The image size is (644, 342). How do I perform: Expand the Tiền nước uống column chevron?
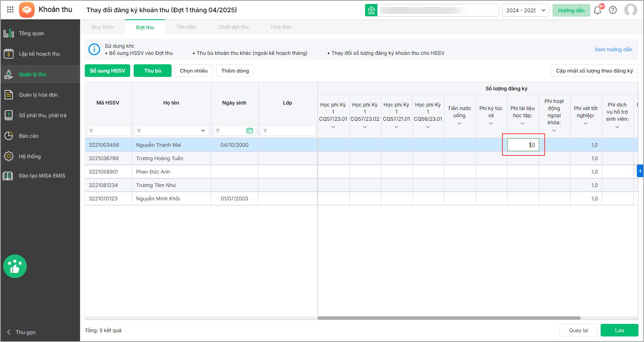[459, 124]
